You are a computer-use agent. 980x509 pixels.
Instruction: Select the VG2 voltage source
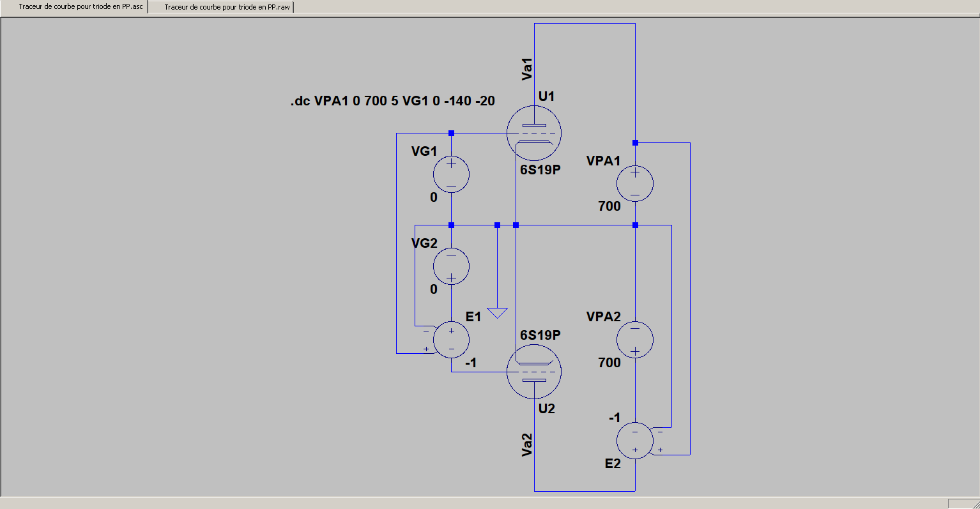[452, 266]
